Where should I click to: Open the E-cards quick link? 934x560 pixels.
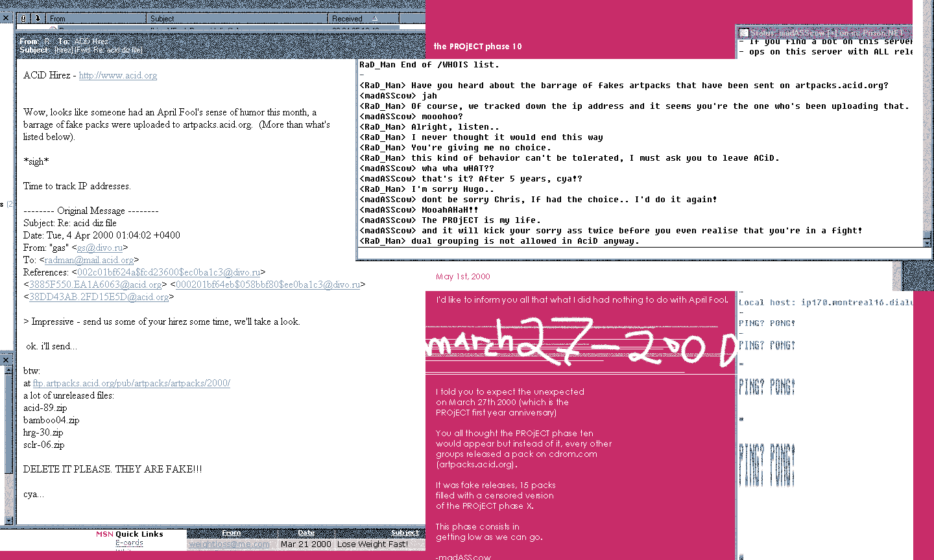tap(129, 543)
